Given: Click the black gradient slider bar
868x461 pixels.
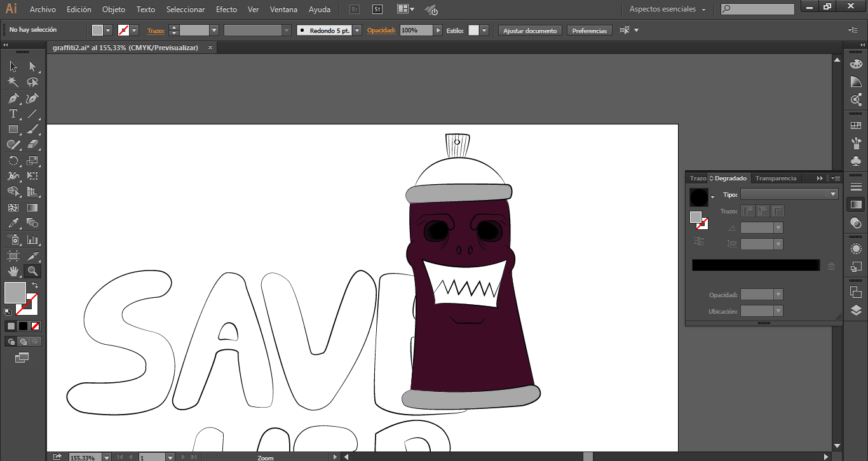Looking at the screenshot, I should tap(756, 265).
